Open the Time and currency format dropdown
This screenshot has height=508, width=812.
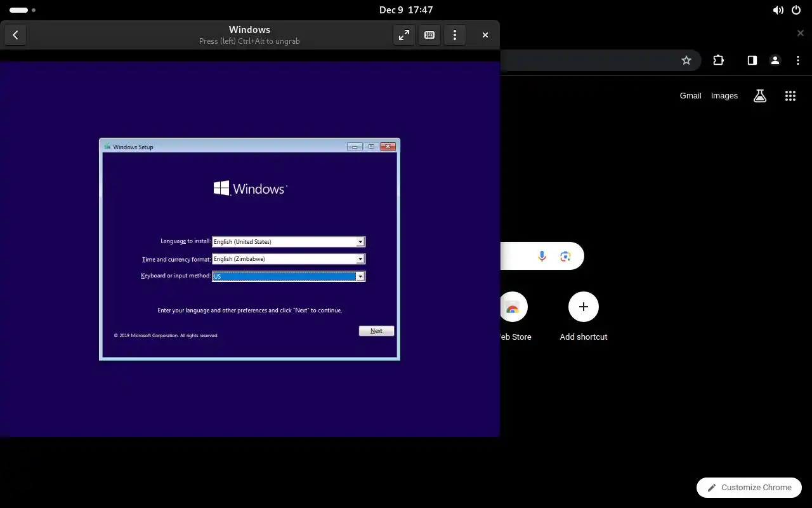click(x=289, y=258)
